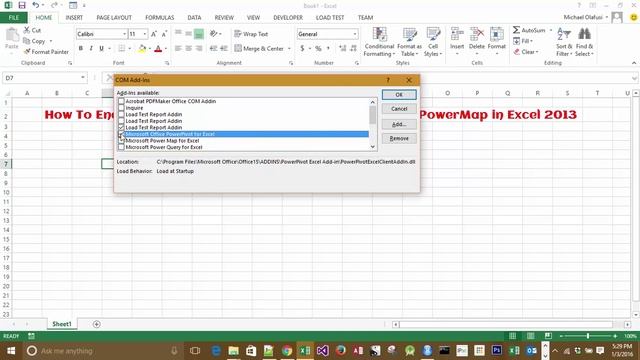Screen dimensions: 640x360
Task: Switch to the DEVELOPER tab
Action: coord(288,18)
